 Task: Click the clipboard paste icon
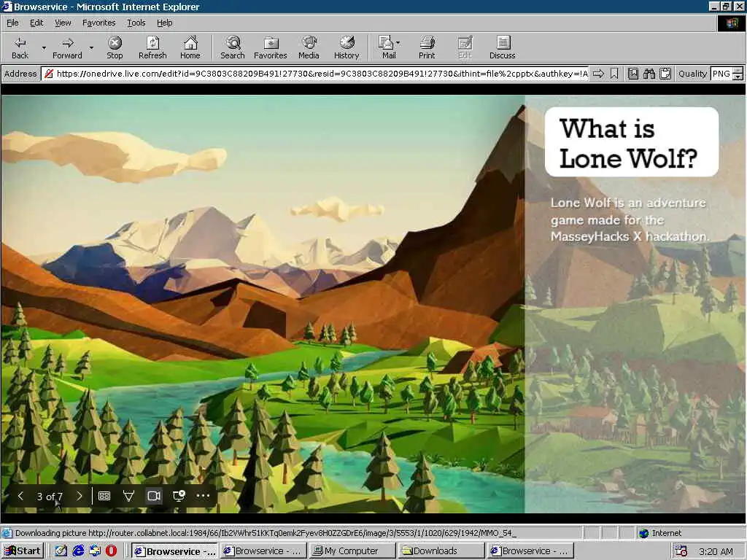click(x=665, y=74)
